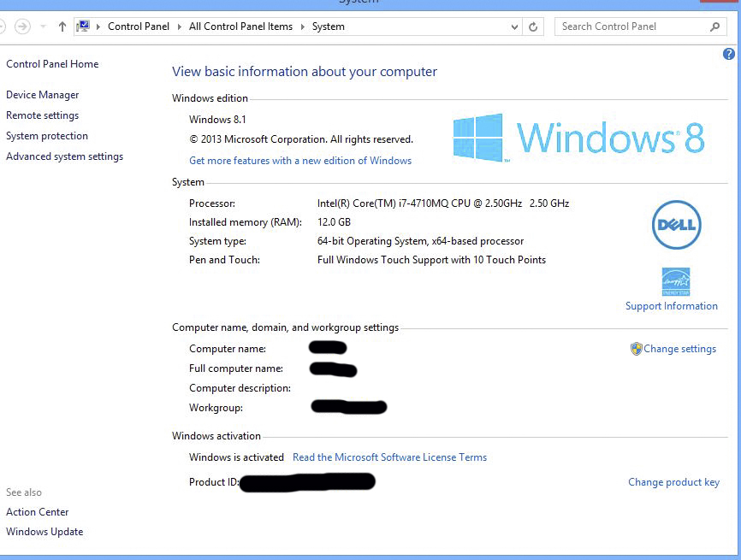741x560 pixels.
Task: Expand chevron before Control Panel breadcrumb
Action: 98,27
